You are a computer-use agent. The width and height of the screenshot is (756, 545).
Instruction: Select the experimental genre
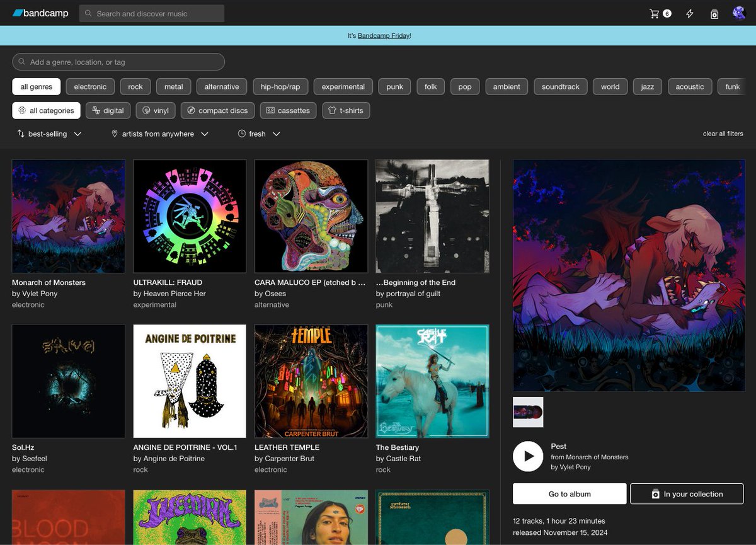point(343,86)
